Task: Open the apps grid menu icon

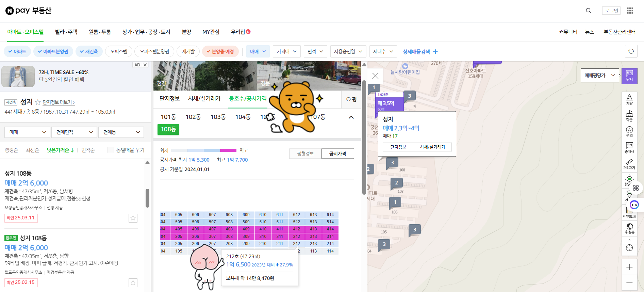Action: pos(630,11)
